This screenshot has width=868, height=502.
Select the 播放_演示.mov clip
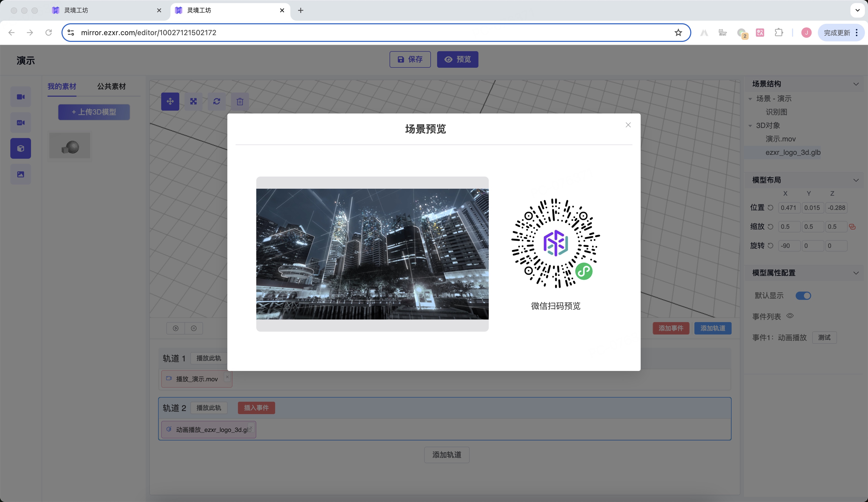[197, 379]
